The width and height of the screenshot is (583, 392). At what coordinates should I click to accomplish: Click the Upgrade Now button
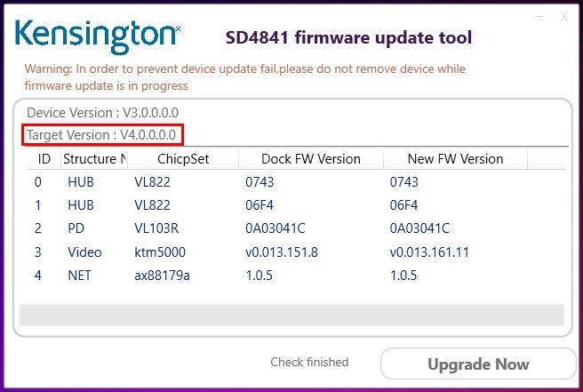pyautogui.click(x=478, y=364)
